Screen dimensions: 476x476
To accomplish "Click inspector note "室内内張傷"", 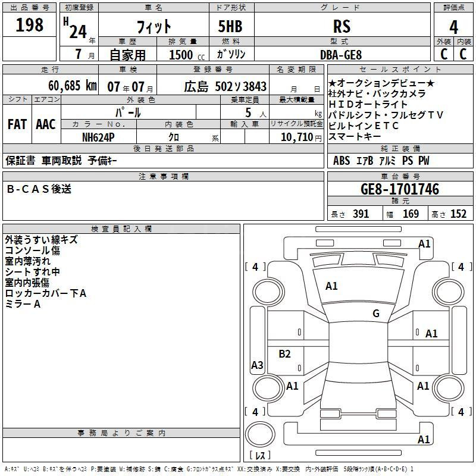I will [27, 282].
